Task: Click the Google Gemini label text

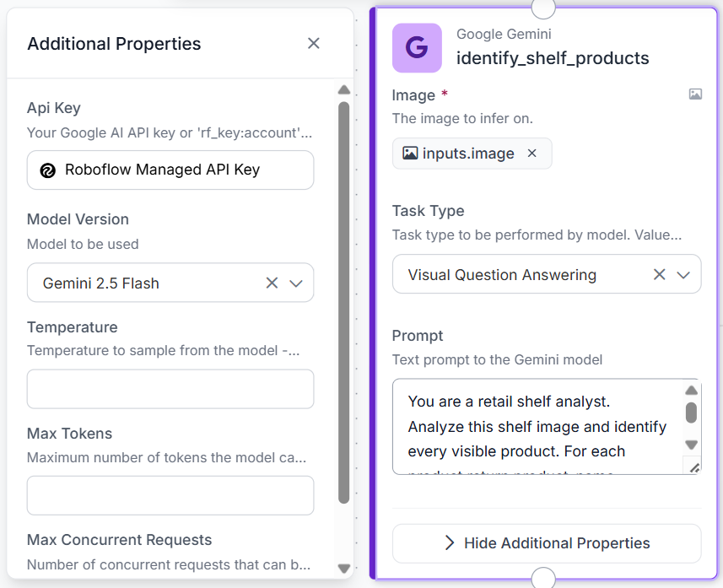Action: [x=504, y=34]
